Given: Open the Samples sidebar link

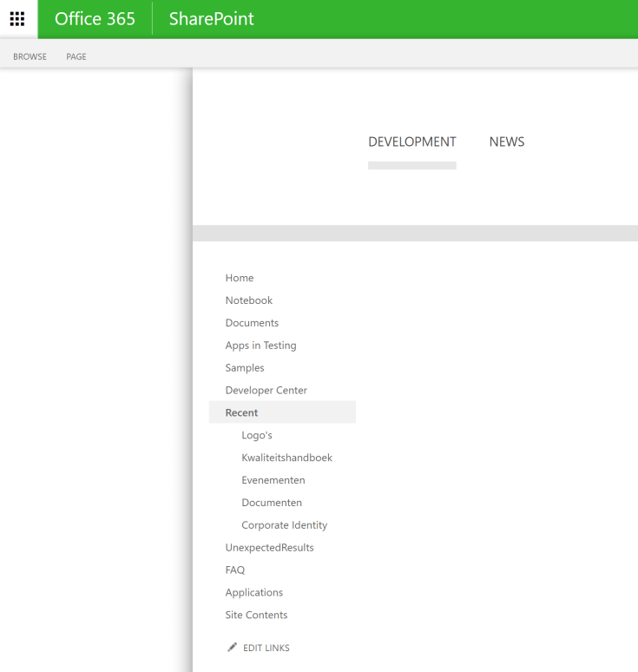Looking at the screenshot, I should click(245, 368).
